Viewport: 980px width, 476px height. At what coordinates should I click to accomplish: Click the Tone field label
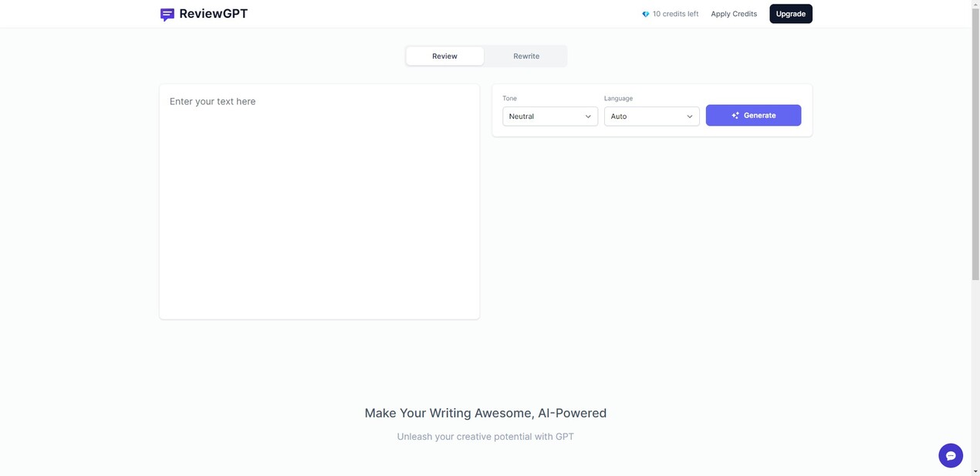point(509,99)
